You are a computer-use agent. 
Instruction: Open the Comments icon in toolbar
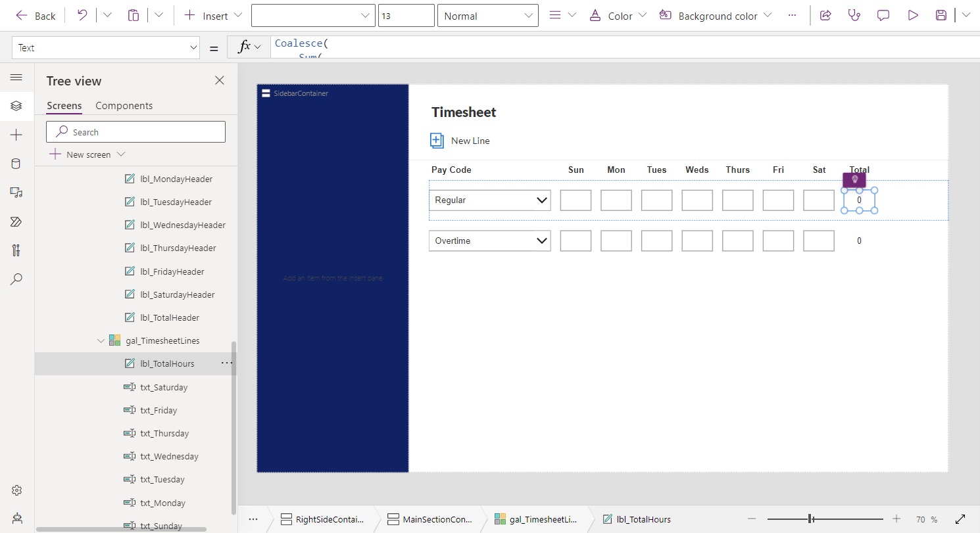click(883, 16)
